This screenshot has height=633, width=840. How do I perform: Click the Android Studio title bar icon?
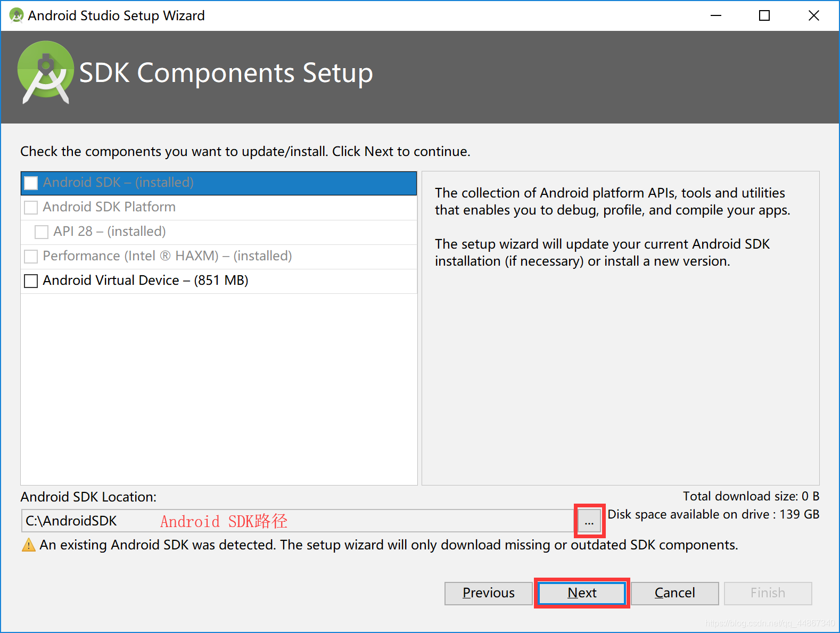[17, 15]
